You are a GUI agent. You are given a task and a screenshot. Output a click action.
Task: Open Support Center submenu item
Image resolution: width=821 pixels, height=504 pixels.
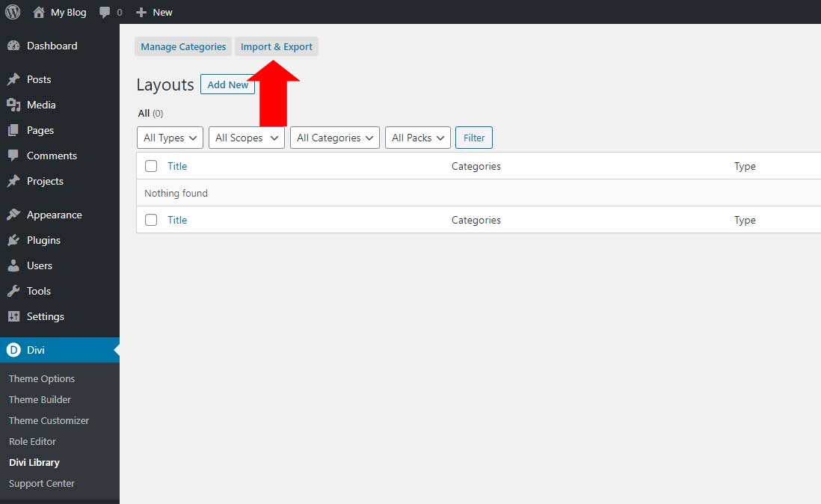pos(42,483)
